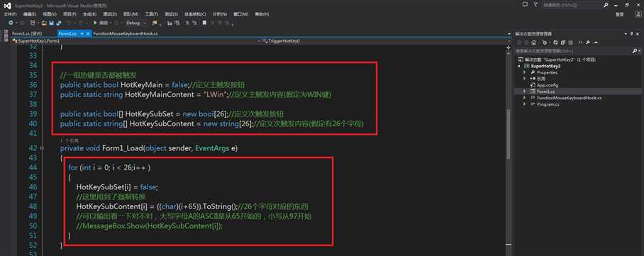
Task: Click the bookmark toggle toolbar icon
Action: (x=204, y=23)
